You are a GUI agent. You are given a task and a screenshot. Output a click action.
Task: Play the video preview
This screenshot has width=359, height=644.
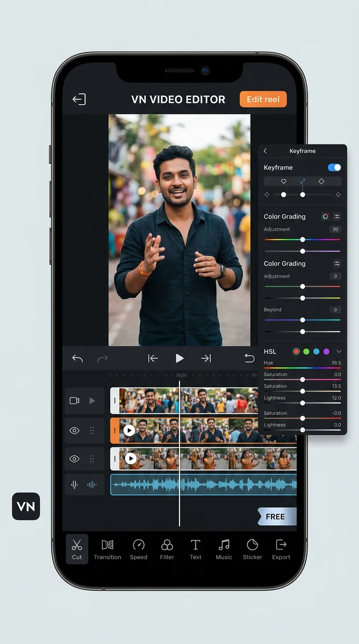(179, 359)
